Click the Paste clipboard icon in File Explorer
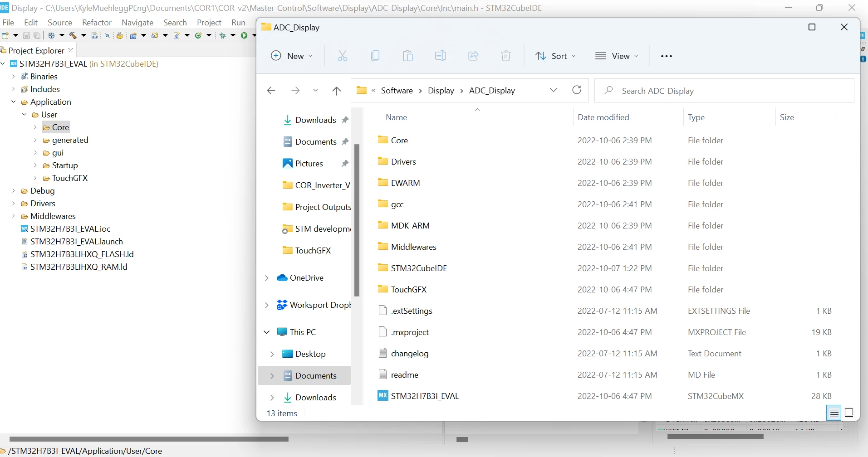Image resolution: width=868 pixels, height=457 pixels. (408, 56)
